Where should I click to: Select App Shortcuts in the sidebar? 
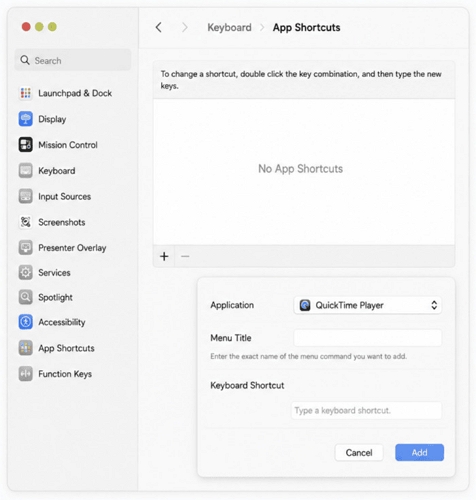click(x=66, y=348)
